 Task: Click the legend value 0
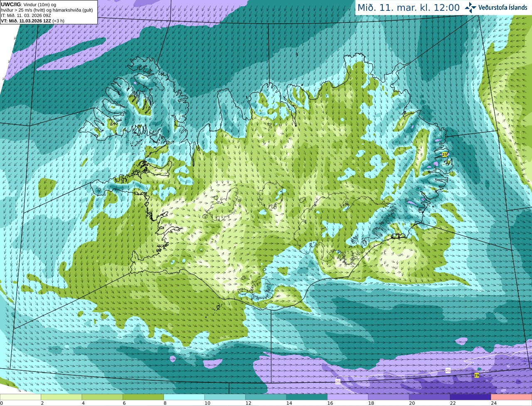point(2,403)
